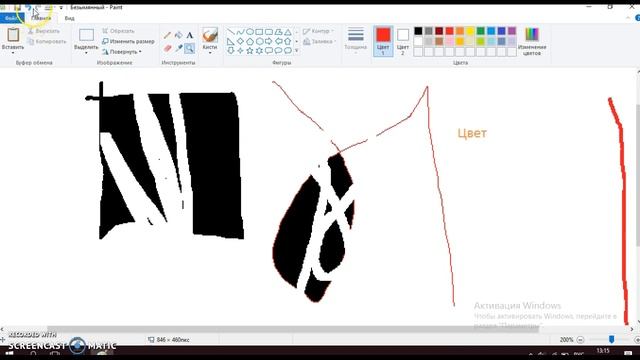
Task: Click the Вырезать cut button
Action: [44, 31]
